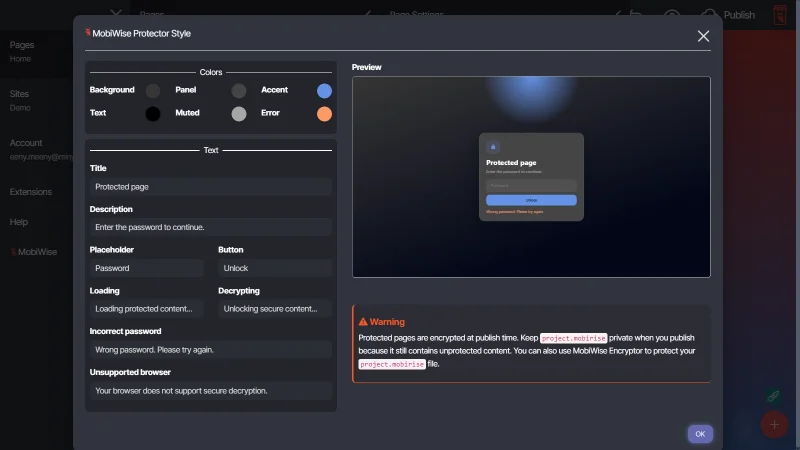Edit the Incorrect password text field
Image resolution: width=800 pixels, height=450 pixels.
[211, 349]
